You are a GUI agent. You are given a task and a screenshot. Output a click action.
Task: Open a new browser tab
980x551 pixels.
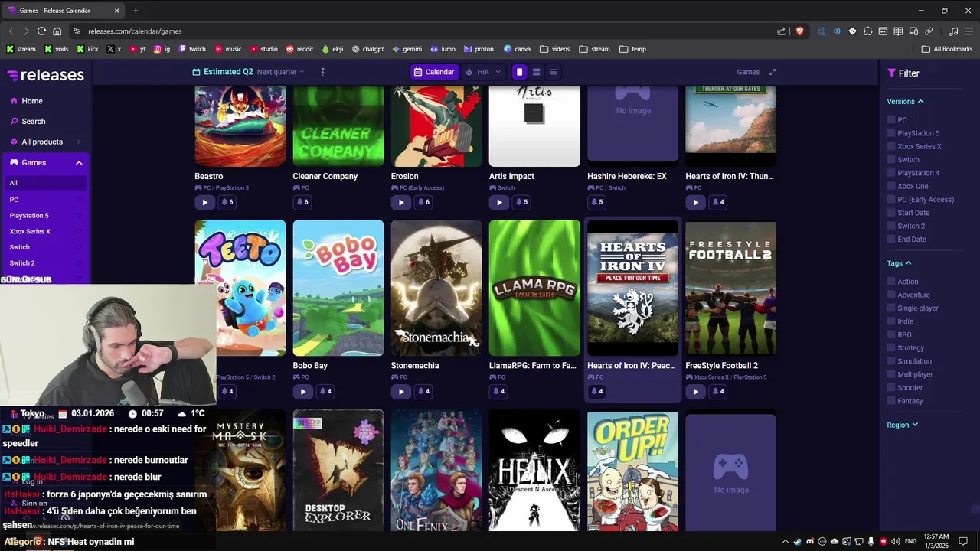136,11
